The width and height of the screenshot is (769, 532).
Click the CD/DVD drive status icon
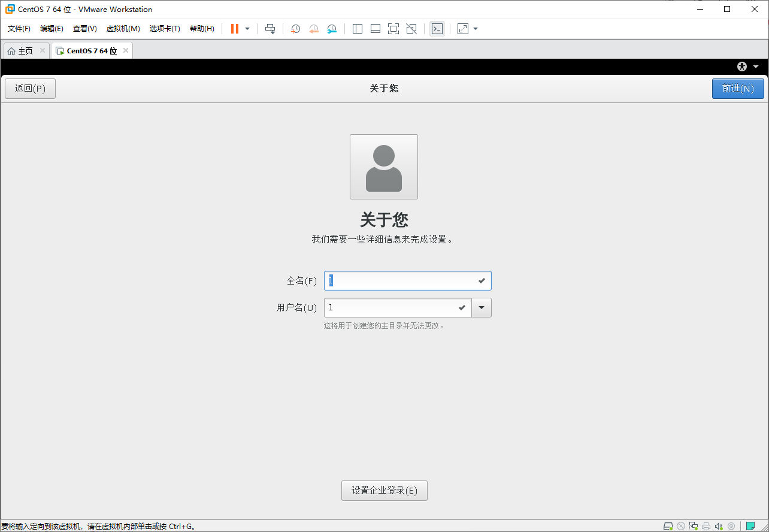681,526
